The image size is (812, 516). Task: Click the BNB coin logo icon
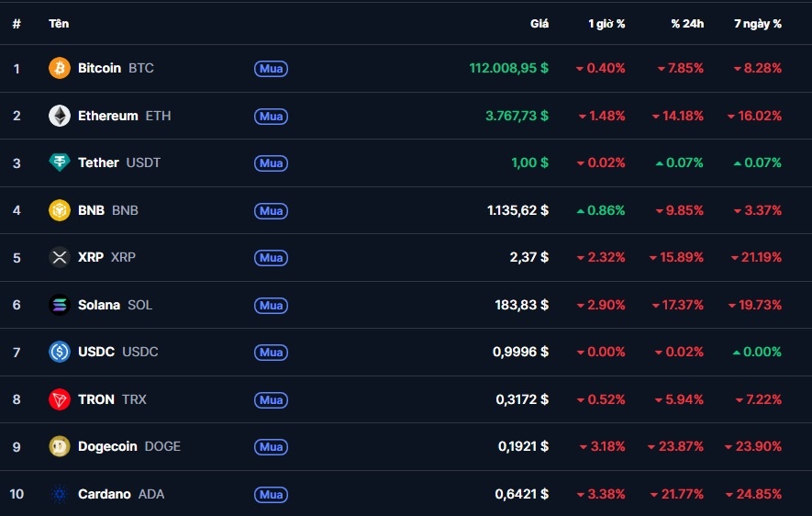pos(60,210)
